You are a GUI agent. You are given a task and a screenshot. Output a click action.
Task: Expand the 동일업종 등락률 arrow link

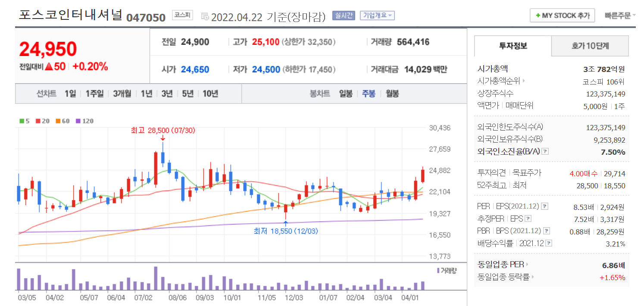533,277
